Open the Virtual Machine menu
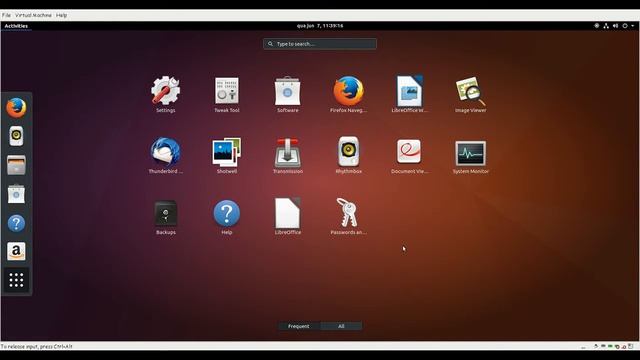Screen dimensions: 640x360 [33, 15]
